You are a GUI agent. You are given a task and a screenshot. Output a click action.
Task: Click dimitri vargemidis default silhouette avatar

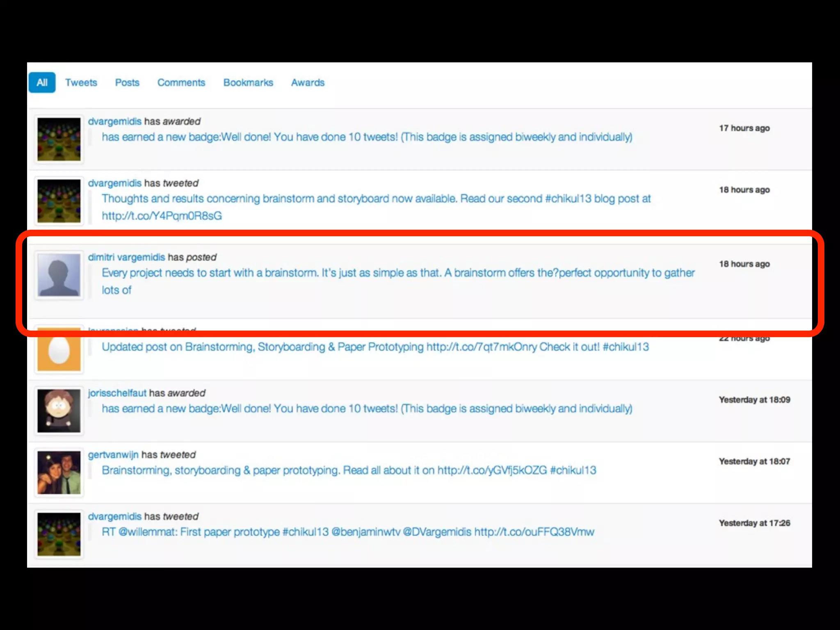tap(59, 275)
